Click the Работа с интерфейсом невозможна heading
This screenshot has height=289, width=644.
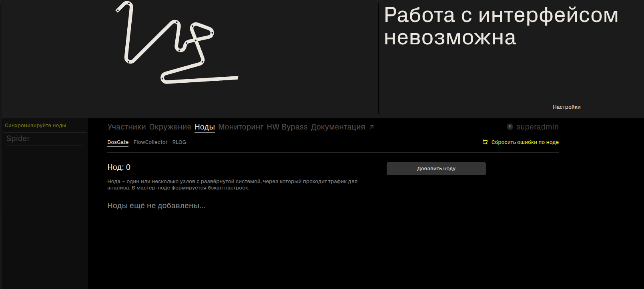click(501, 26)
